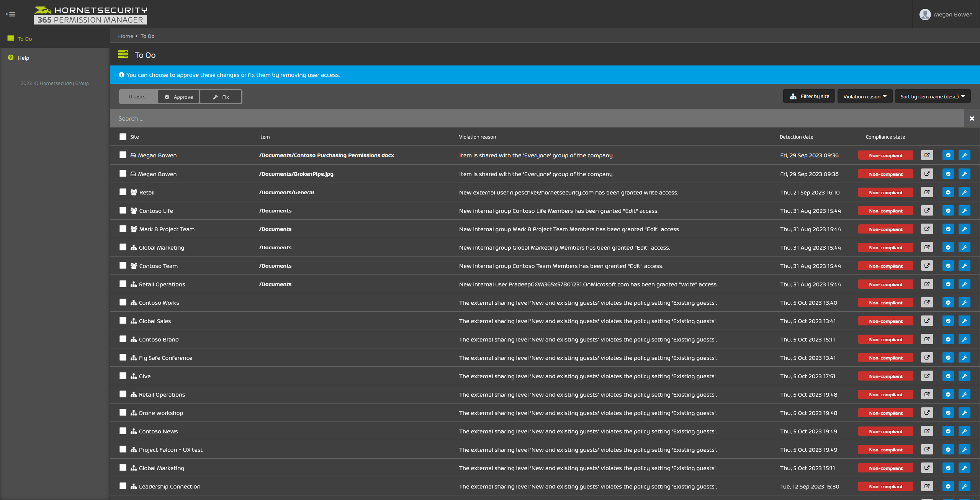Tick the Mark 8 Project Team row checkbox
The image size is (980, 500).
pyautogui.click(x=123, y=229)
